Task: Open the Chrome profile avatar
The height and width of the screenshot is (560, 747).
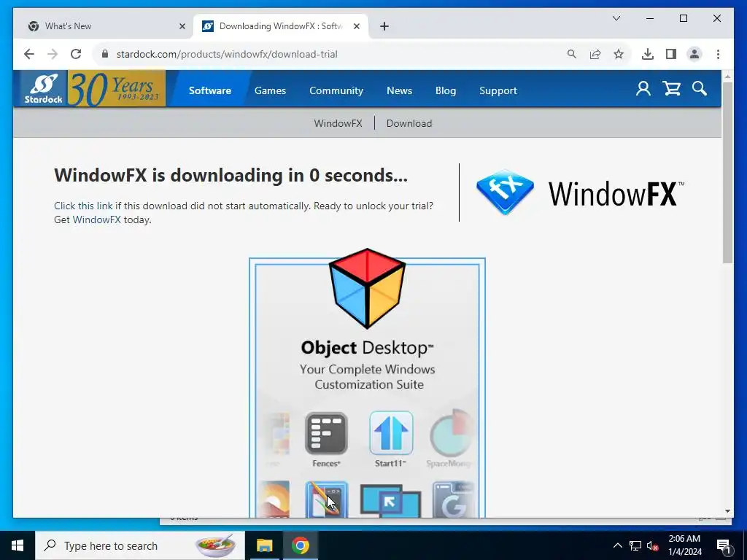Action: coord(694,54)
